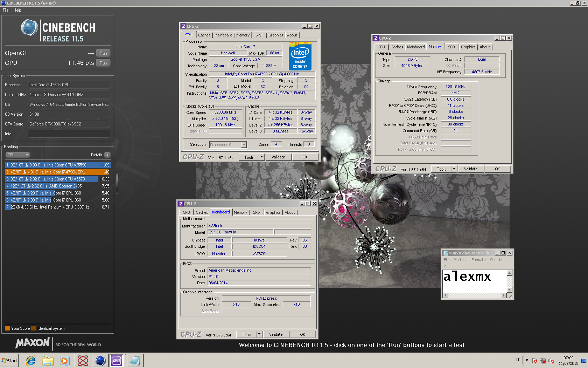Open Tools dropdown arrow in CPU window
588x368 pixels.
(261, 157)
